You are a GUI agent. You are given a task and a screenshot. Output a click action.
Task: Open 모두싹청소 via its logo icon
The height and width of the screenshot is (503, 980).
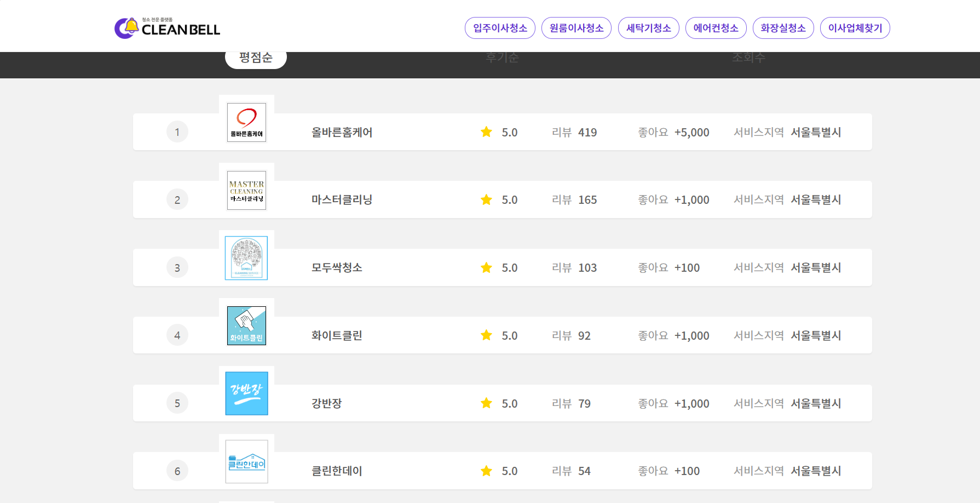pos(246,258)
